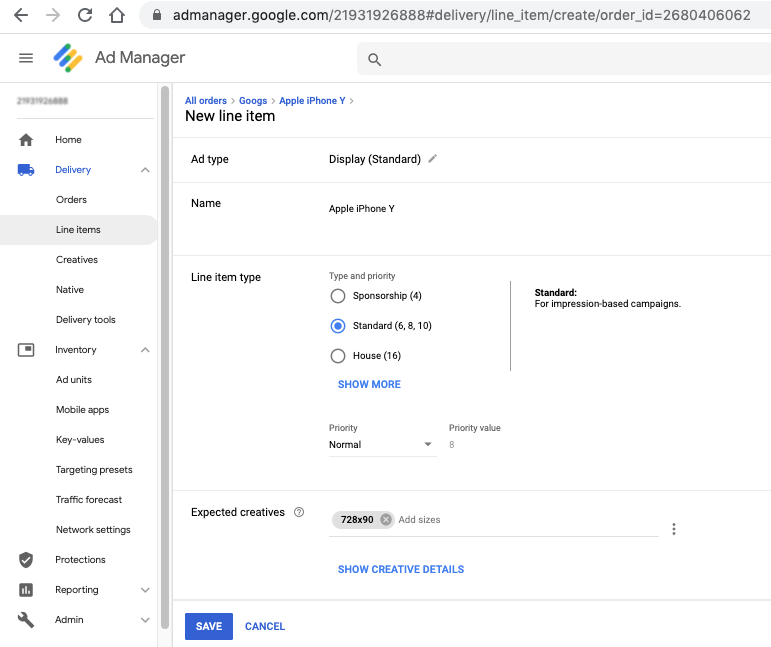This screenshot has width=771, height=647.
Task: Click the lock icon in the address bar
Action: 157,15
